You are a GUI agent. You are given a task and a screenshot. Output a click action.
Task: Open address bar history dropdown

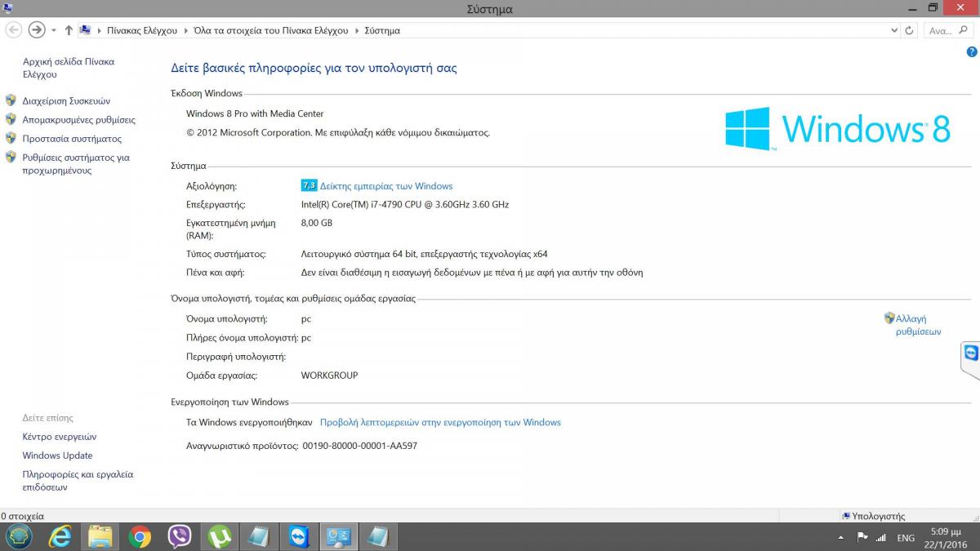coord(894,30)
